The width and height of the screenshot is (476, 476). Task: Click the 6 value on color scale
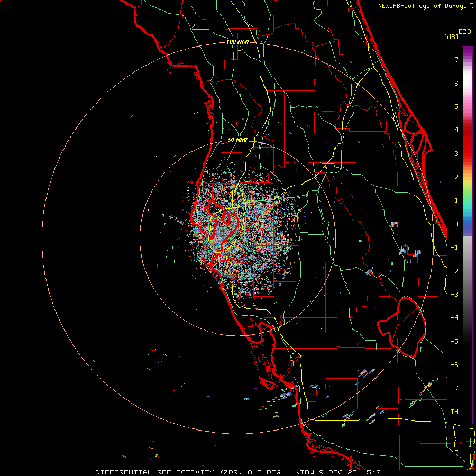tap(456, 83)
